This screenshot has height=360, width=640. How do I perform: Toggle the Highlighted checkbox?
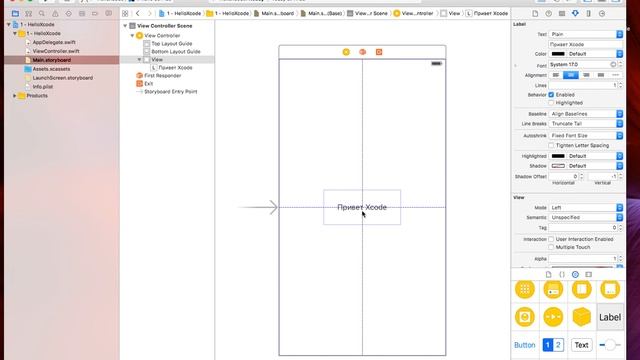click(x=551, y=103)
